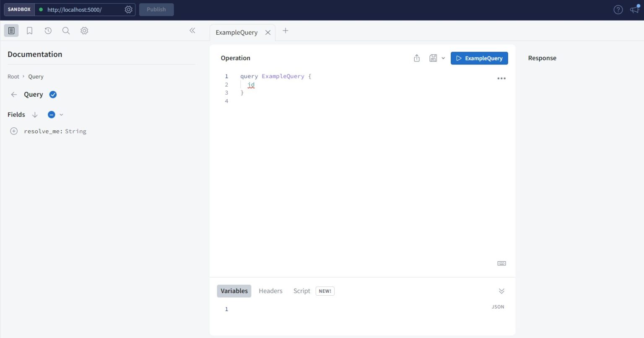Navigate to Root in the breadcrumb
This screenshot has height=338, width=644.
(x=13, y=76)
